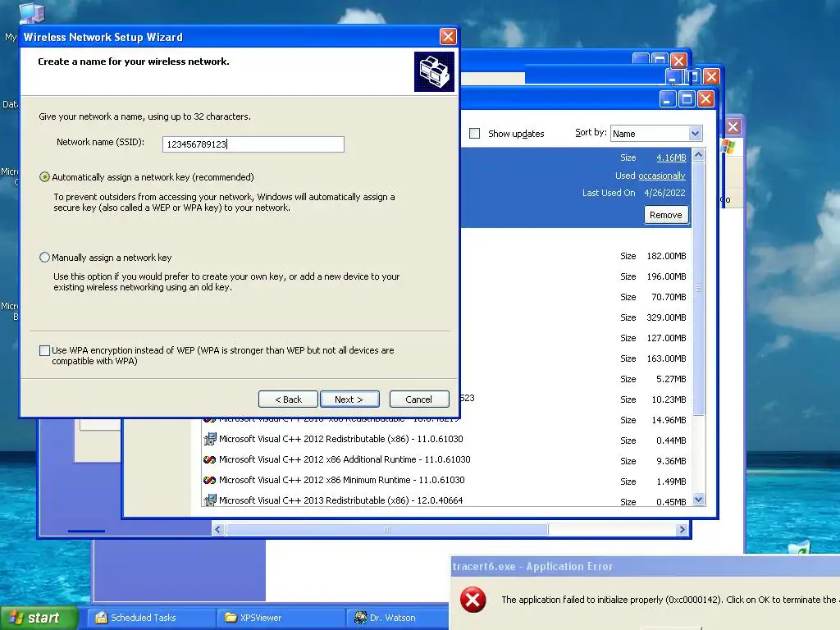Viewport: 840px width, 630px height.
Task: Select Manually assign a network key option
Action: (44, 257)
